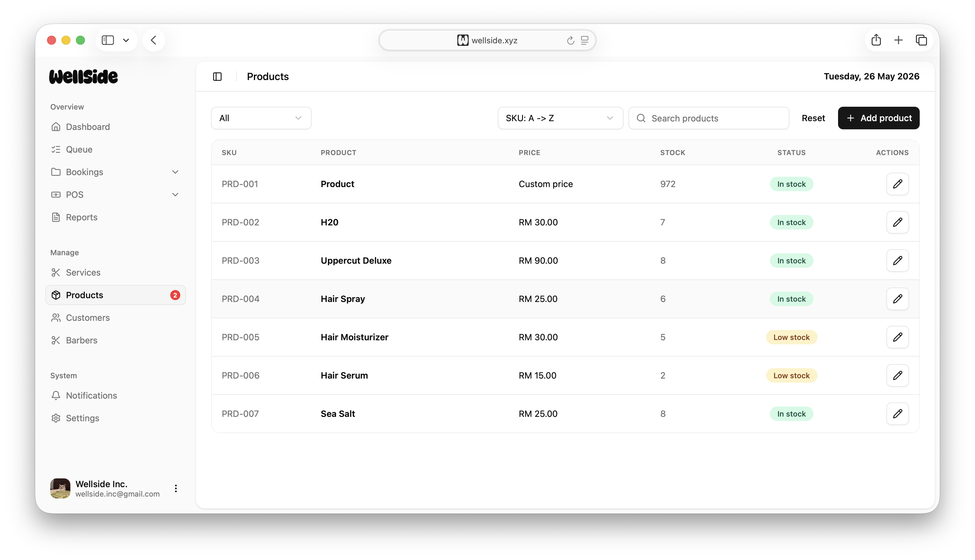Click the PRD-007 SKU cell
The height and width of the screenshot is (560, 975).
tap(240, 413)
